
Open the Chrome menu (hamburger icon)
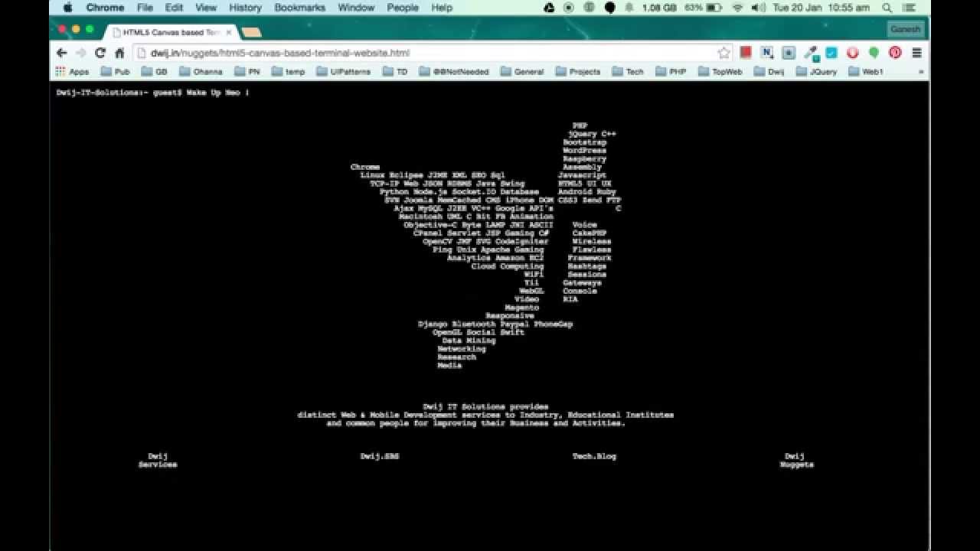(x=916, y=54)
